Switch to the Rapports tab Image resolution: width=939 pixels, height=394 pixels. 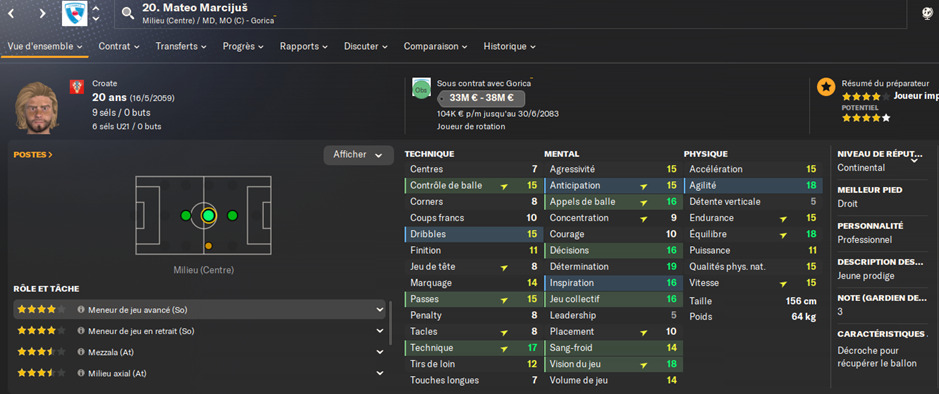pyautogui.click(x=304, y=46)
